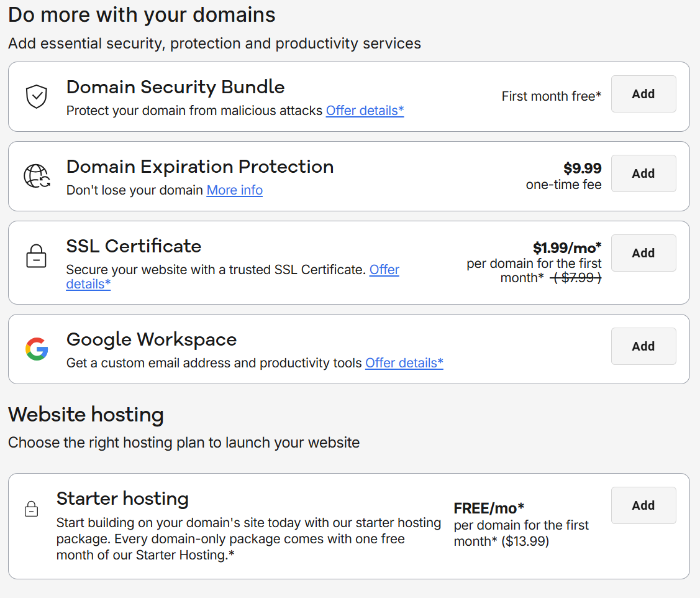Click the SSL Certificate padlock icon
Viewport: 700px width, 598px height.
[36, 255]
